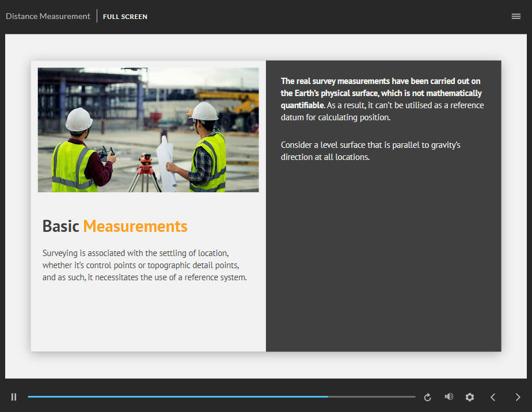Click the paragraph starting with Surveying is associated
The image size is (532, 412).
click(145, 265)
